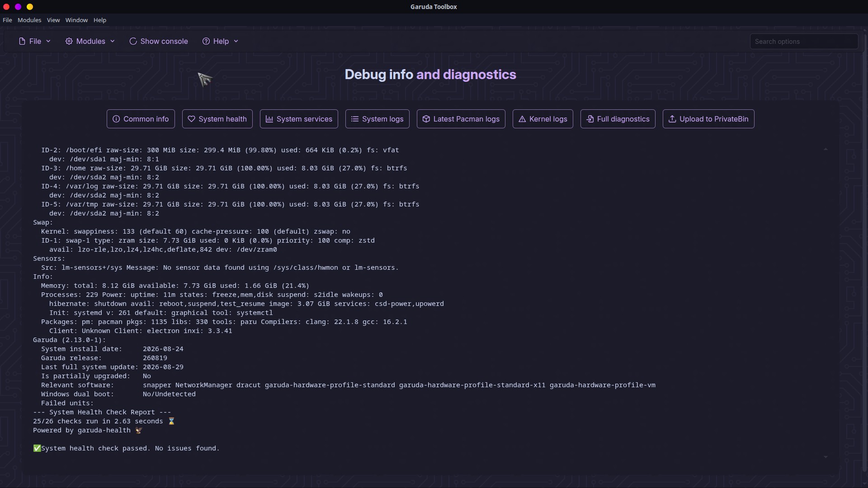
Task: Click the System health heart icon
Action: pos(192,119)
